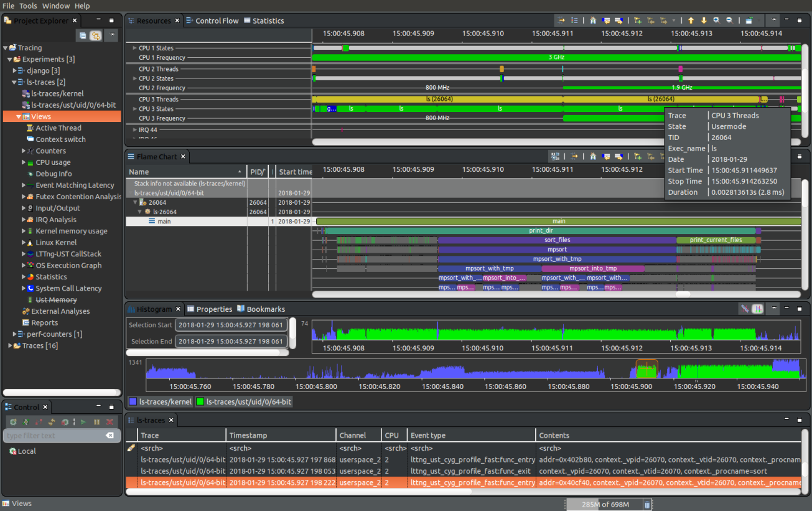Image resolution: width=812 pixels, height=511 pixels.
Task: Toggle hide lost events in Histogram
Action: [744, 309]
